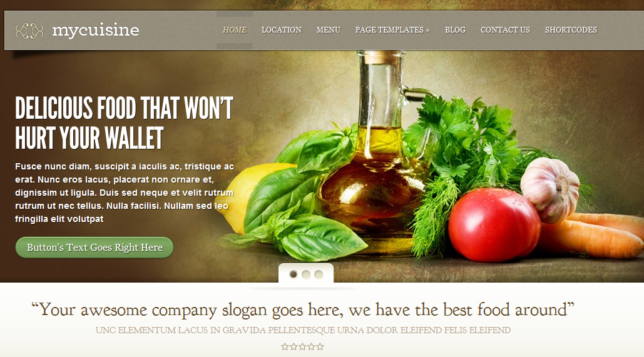Click the fourth rating star
644x357 pixels.
311,347
